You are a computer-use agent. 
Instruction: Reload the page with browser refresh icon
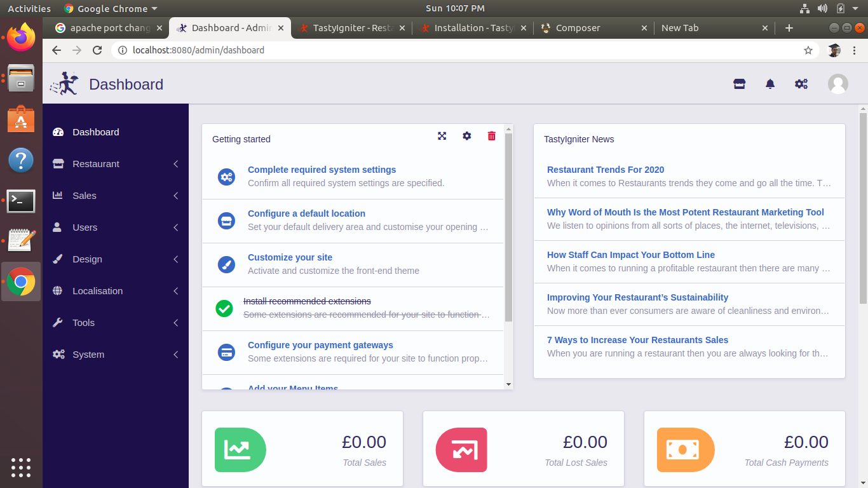click(x=97, y=50)
